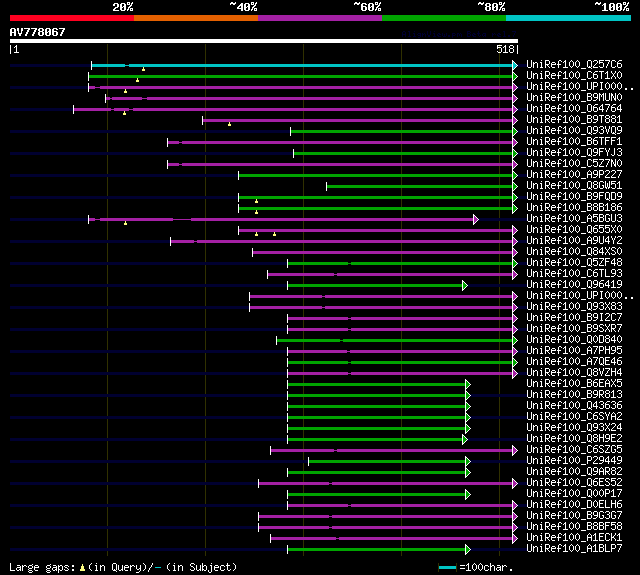Screen dimensions: 640x575
Task: Select the UniRef100_A7PH95 label
Action: (574, 351)
